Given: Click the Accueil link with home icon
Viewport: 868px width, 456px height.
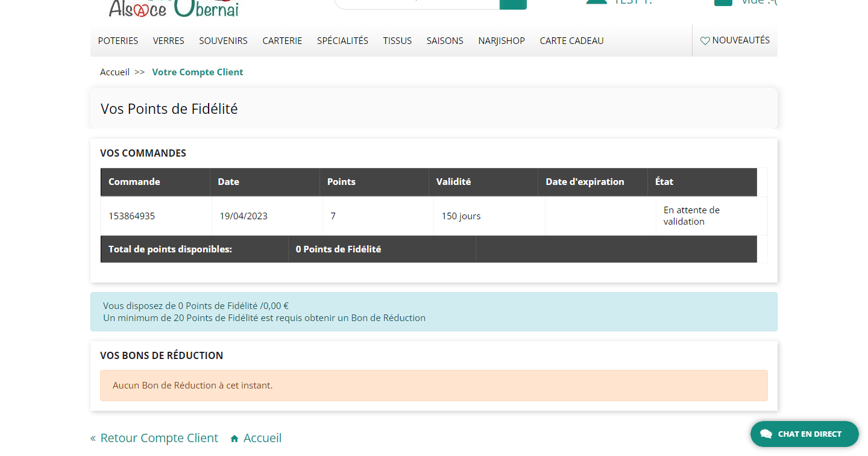Looking at the screenshot, I should click(x=256, y=438).
